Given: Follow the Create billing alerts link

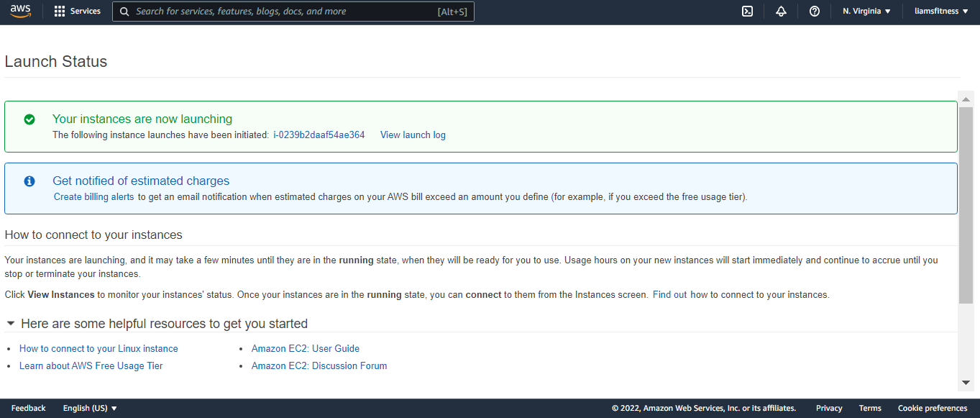Looking at the screenshot, I should point(93,197).
